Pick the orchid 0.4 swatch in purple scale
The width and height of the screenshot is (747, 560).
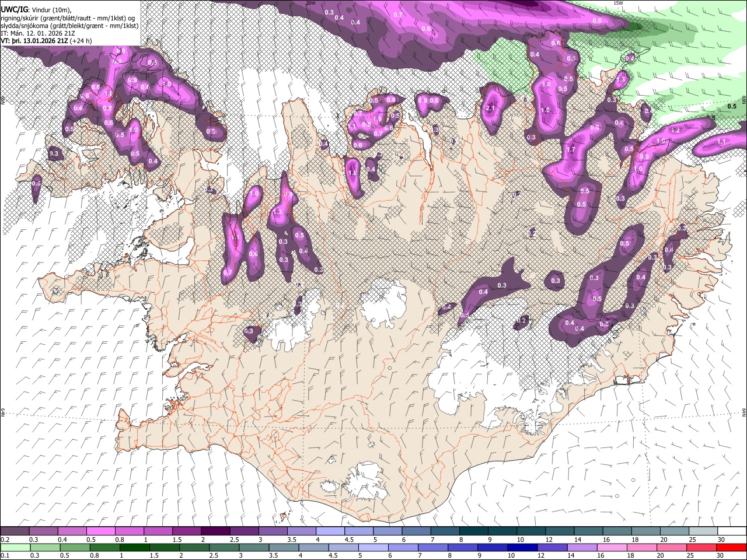click(x=72, y=531)
